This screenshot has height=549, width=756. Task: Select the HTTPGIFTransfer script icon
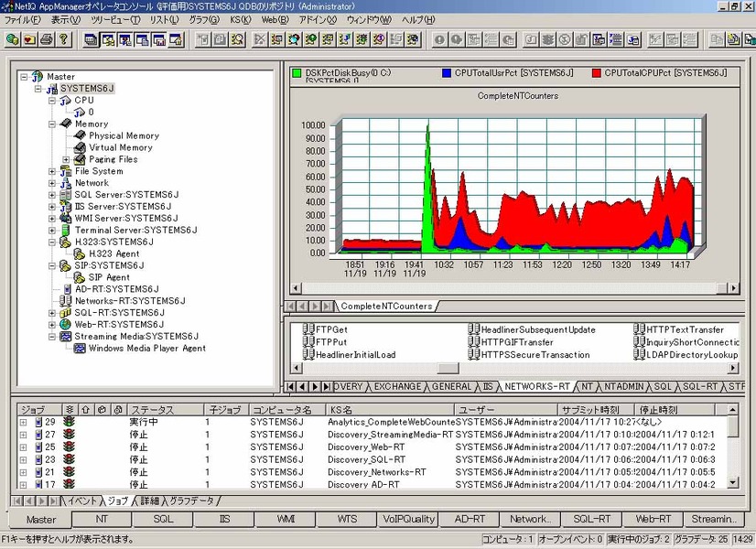coord(473,341)
